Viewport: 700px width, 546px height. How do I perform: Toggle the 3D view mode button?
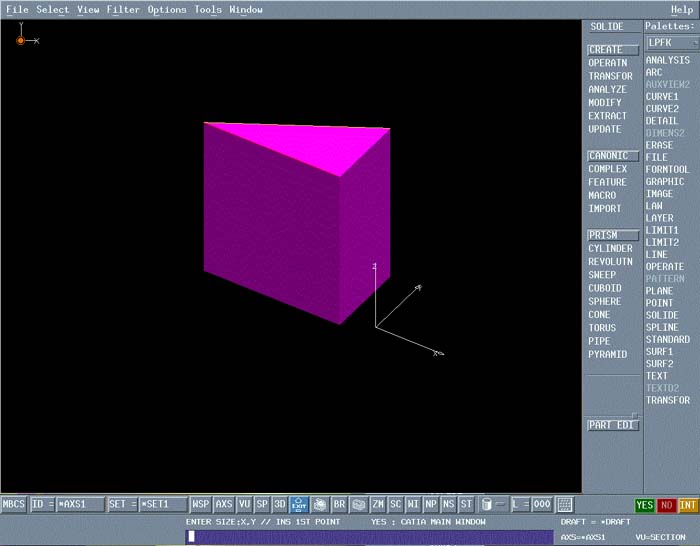click(x=280, y=505)
